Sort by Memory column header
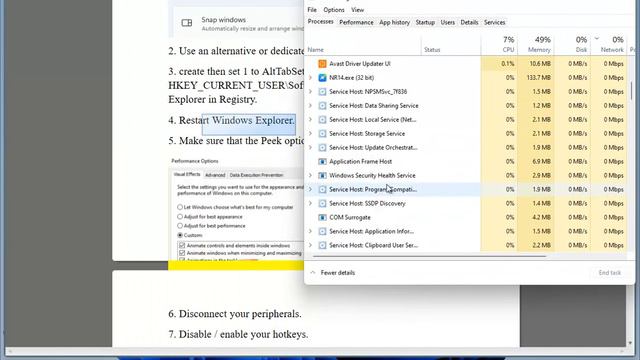 pyautogui.click(x=535, y=44)
